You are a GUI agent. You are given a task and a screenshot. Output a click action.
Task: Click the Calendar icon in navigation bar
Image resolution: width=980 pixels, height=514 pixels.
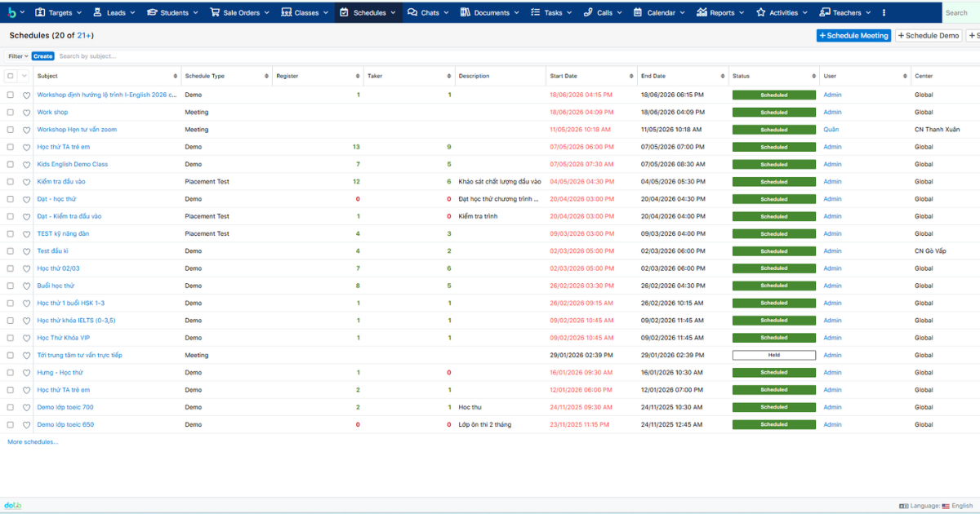point(639,12)
